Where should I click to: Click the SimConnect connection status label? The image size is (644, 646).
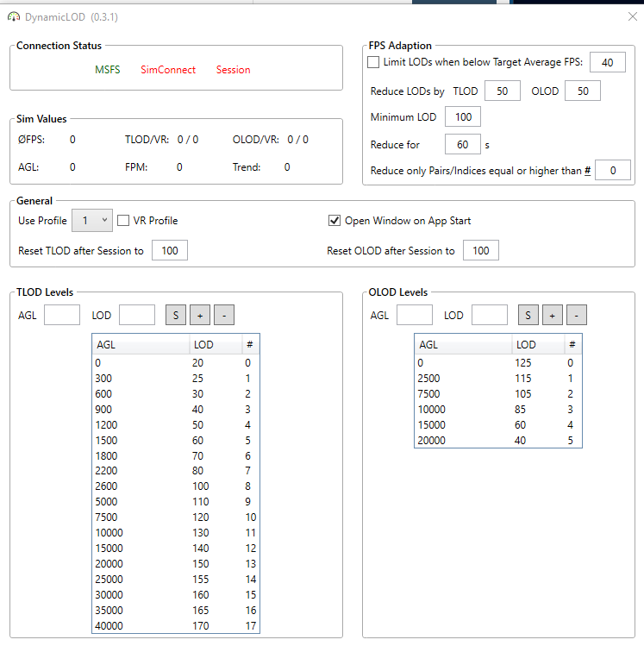coord(168,69)
